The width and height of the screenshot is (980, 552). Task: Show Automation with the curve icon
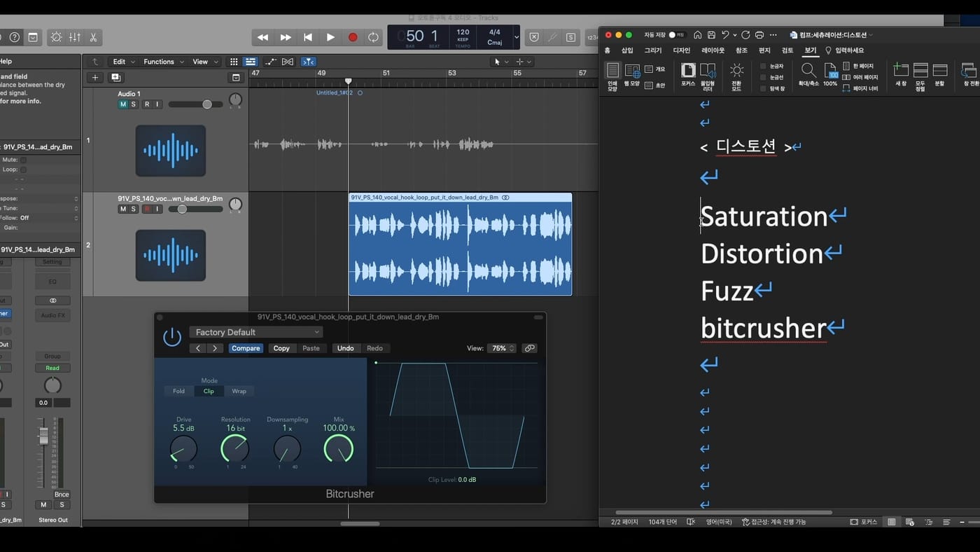coord(271,62)
